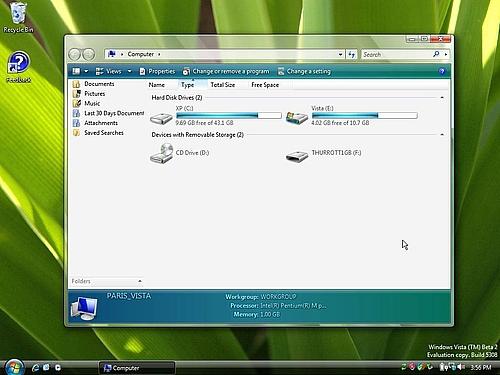Select the CD Drive (D:) icon
Screen dimensions: 500x375
pos(161,153)
